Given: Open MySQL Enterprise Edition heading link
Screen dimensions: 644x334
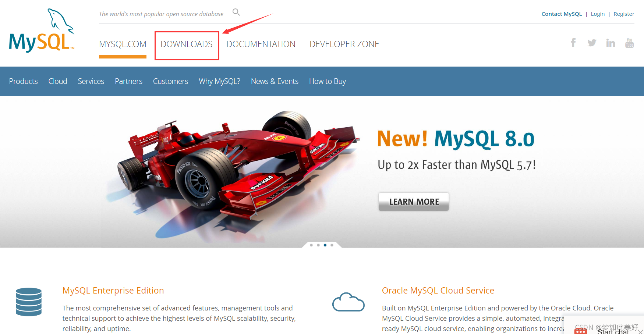Looking at the screenshot, I should pyautogui.click(x=113, y=291).
